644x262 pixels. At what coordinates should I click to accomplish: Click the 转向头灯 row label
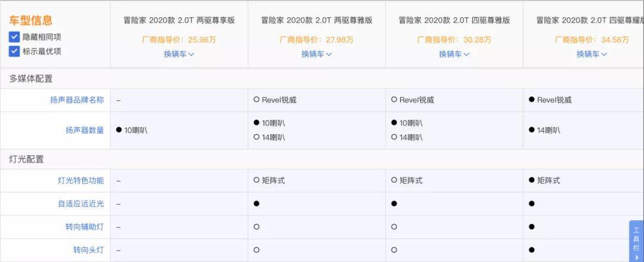(x=88, y=250)
